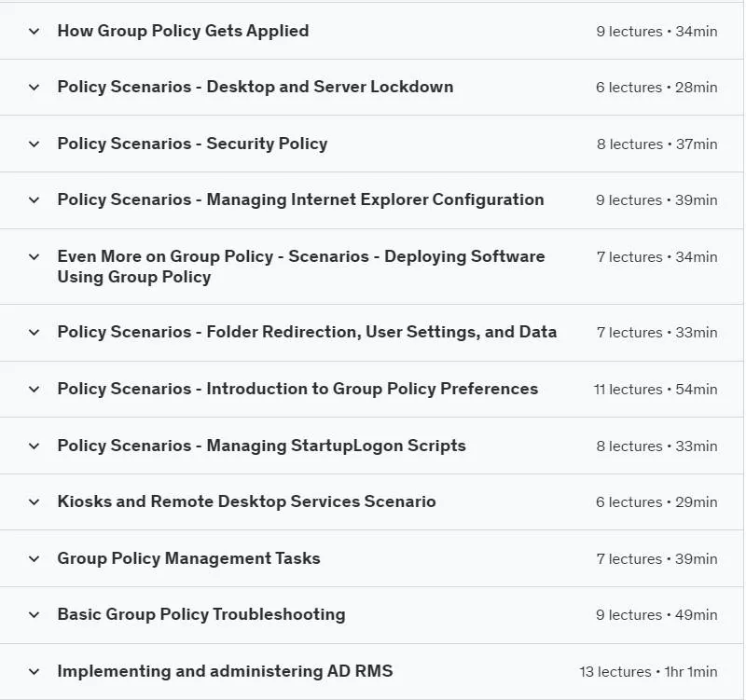This screenshot has width=746, height=700.
Task: Click the 13 lectures • 1hr 1min label
Action: pyautogui.click(x=648, y=672)
